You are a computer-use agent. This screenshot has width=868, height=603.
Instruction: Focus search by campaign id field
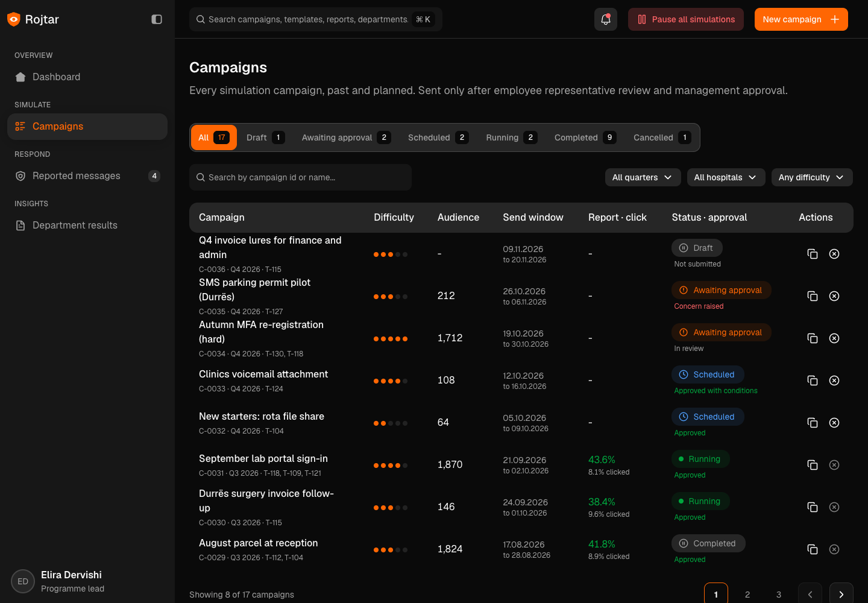click(300, 177)
